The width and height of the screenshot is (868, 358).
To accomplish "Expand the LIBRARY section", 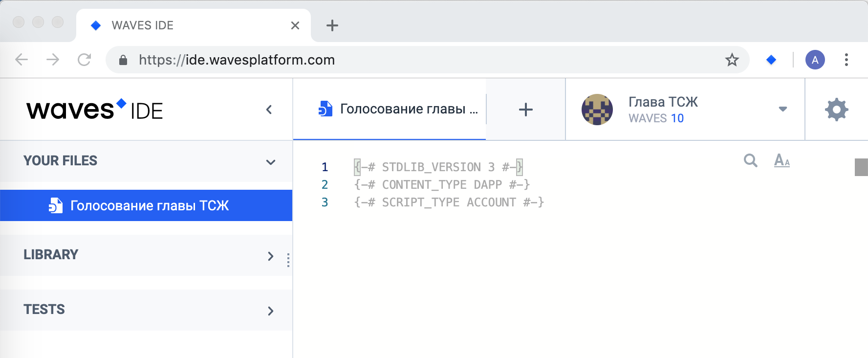I will (x=270, y=256).
